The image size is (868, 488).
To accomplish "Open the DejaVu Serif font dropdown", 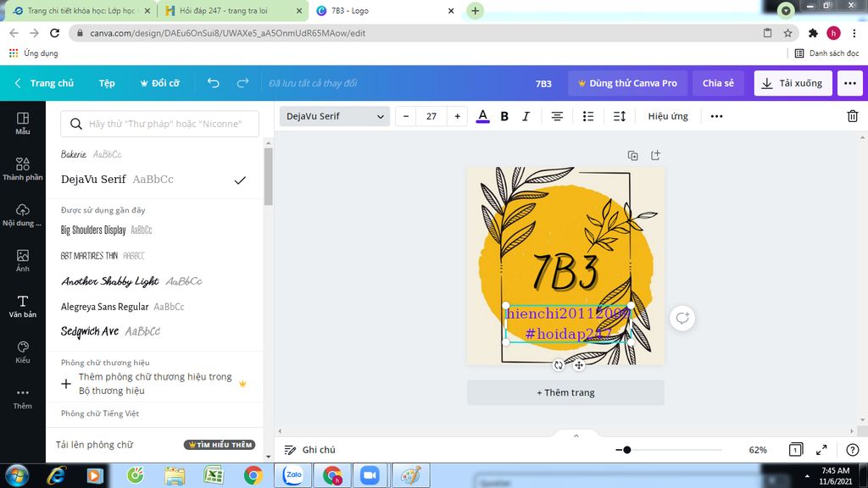I will coord(334,116).
